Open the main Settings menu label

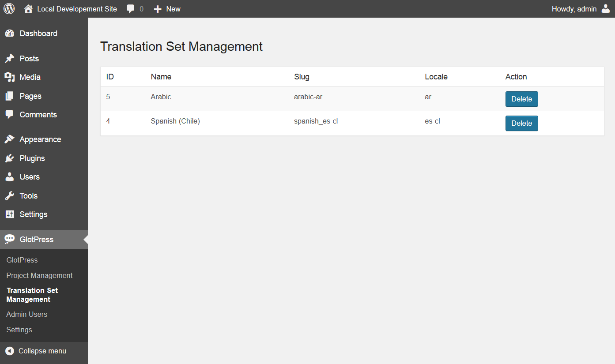tap(34, 214)
